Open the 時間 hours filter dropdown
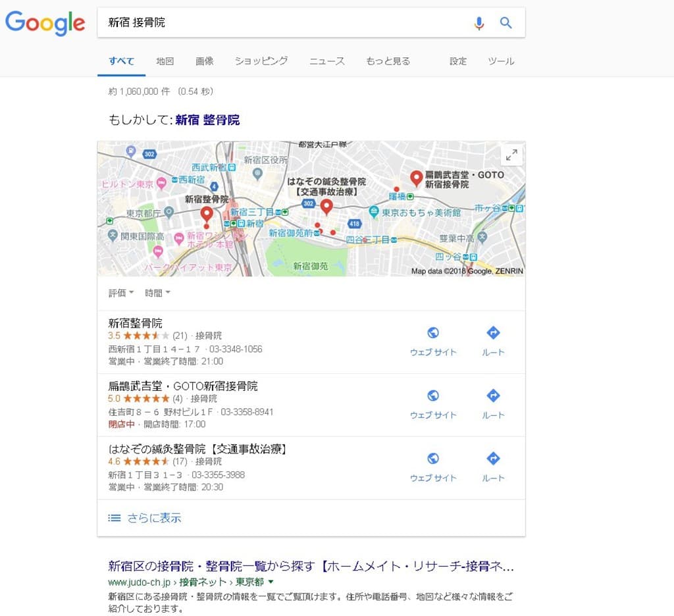Viewport: 674px width, 616px height. (157, 293)
